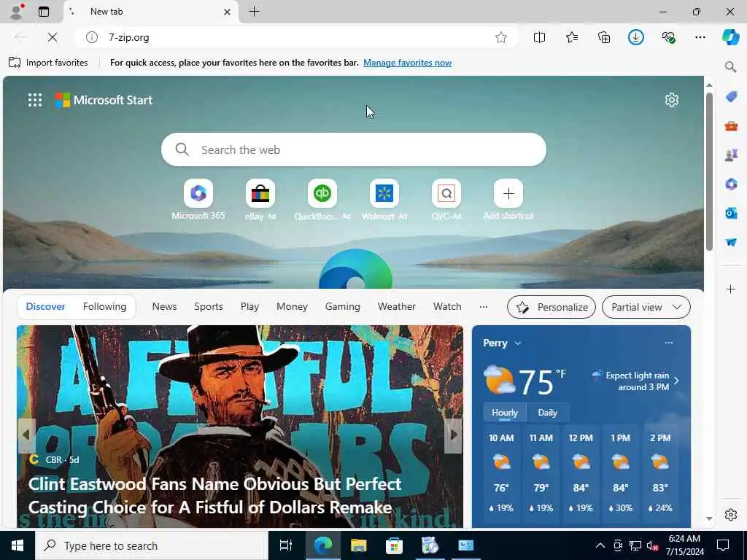Open Clint Eastwood article headline

[x=215, y=496]
